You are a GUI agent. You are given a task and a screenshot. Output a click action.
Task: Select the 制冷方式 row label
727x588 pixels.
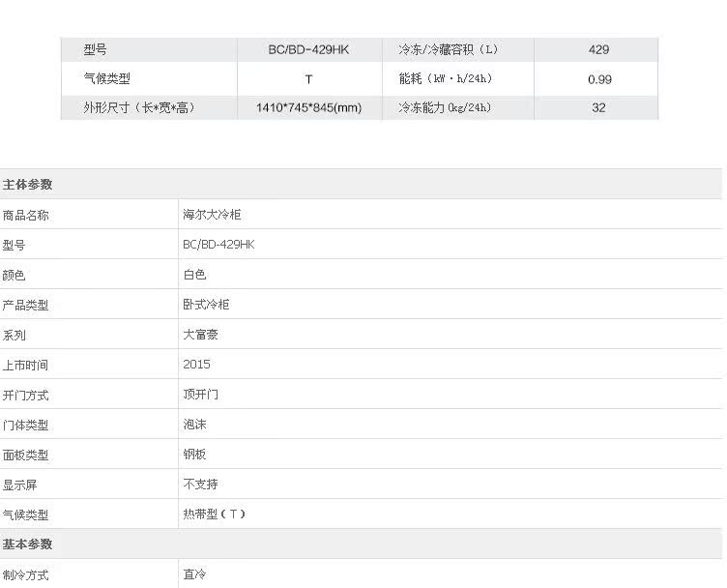pyautogui.click(x=25, y=574)
